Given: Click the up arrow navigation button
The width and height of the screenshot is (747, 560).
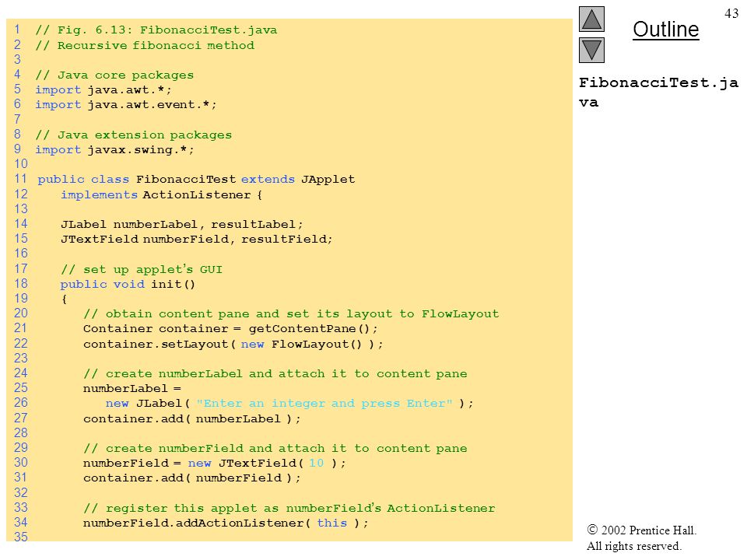Looking at the screenshot, I should (x=591, y=19).
